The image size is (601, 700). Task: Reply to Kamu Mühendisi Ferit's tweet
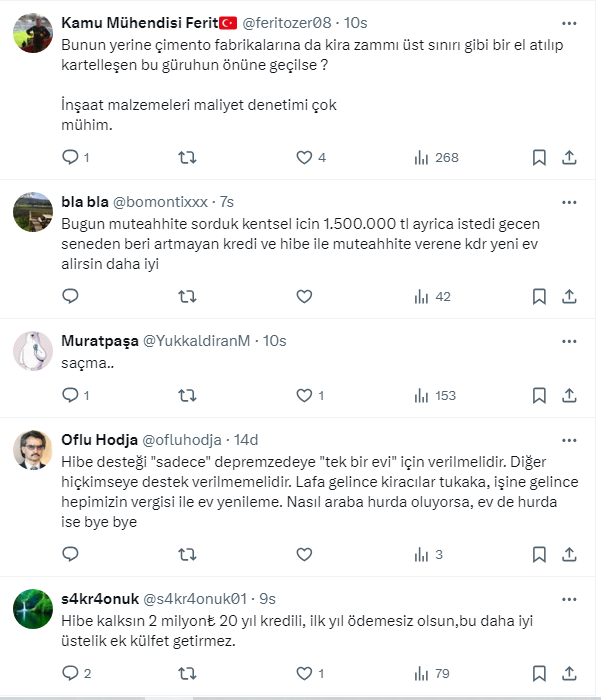(70, 157)
